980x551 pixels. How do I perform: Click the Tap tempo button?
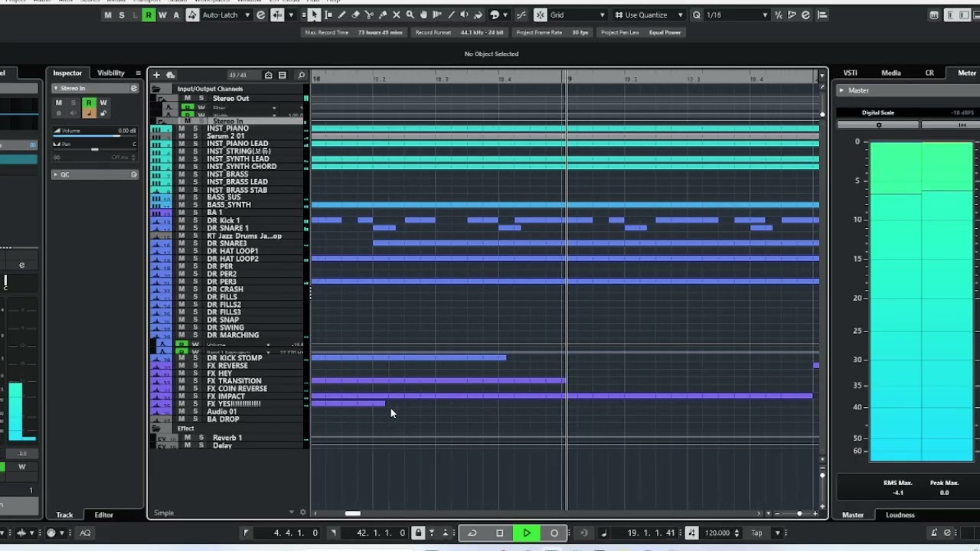point(756,533)
